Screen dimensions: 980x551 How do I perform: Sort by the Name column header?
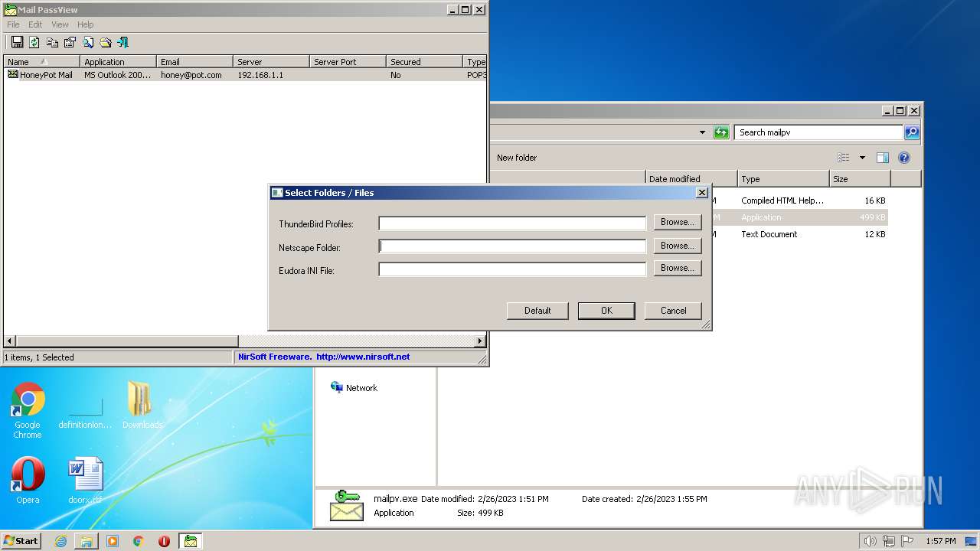(x=41, y=62)
